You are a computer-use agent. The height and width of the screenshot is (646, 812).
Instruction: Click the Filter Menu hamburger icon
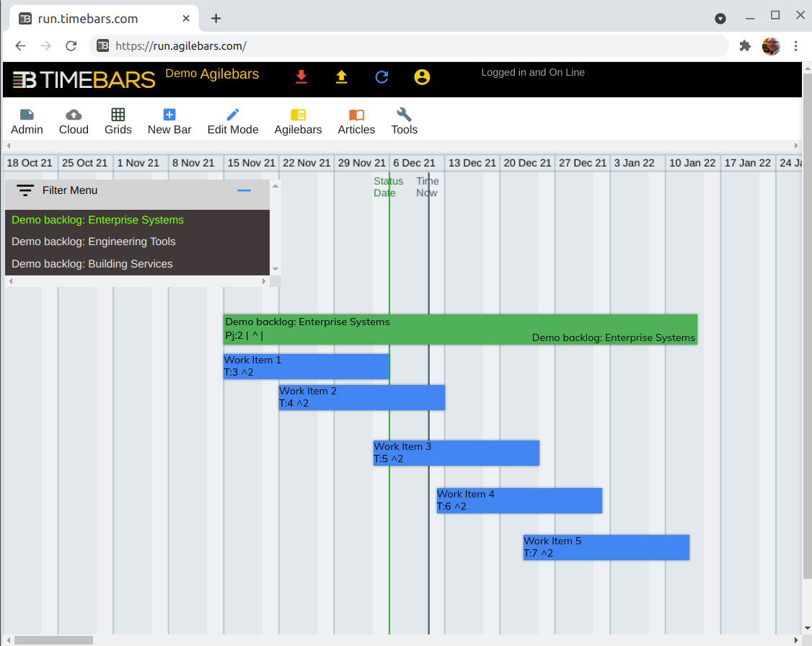[25, 190]
